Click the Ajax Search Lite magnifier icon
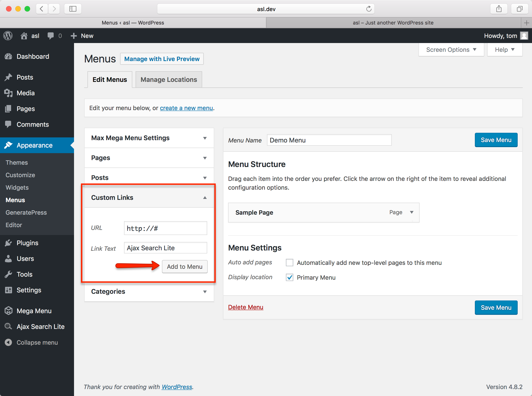 tap(8, 326)
